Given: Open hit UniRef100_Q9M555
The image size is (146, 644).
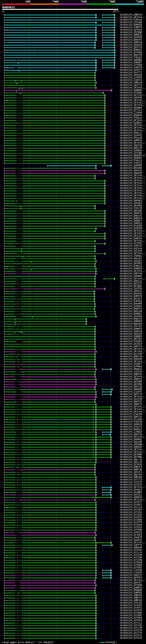Looking at the screenshot, I should coord(131,165).
